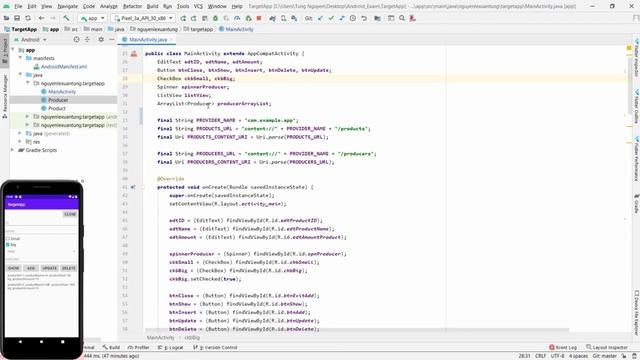Open the Navigate menu
This screenshot has height=360, width=640.
point(67,7)
